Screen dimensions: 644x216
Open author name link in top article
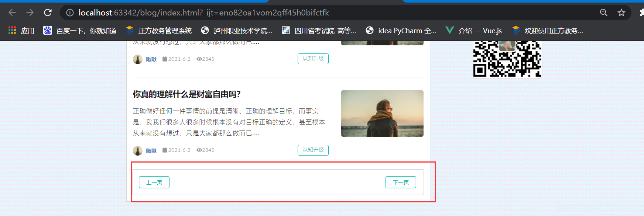[151, 59]
